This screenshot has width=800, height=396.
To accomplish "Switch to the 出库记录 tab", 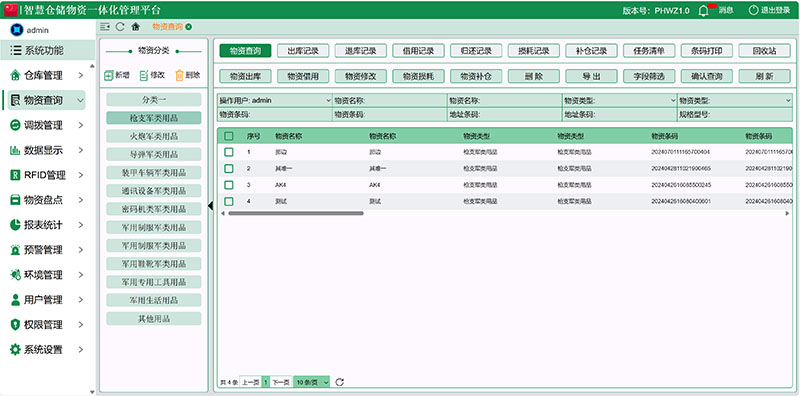I will click(x=303, y=51).
